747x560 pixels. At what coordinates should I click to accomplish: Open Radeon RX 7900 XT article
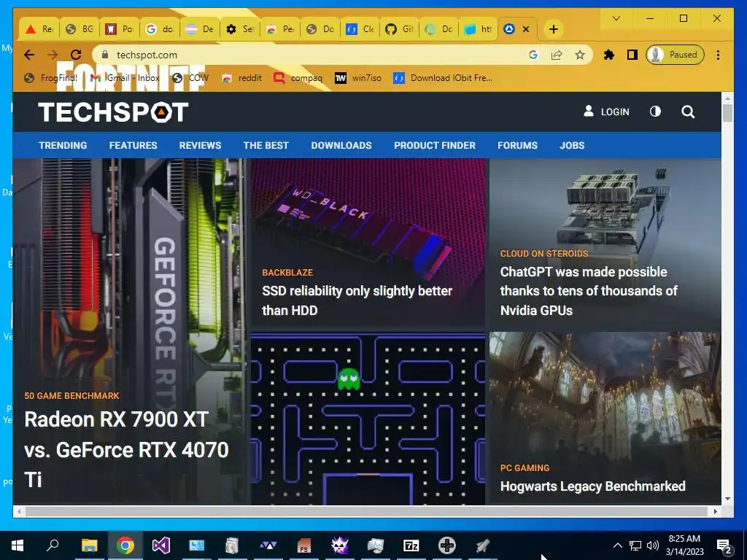pos(126,449)
